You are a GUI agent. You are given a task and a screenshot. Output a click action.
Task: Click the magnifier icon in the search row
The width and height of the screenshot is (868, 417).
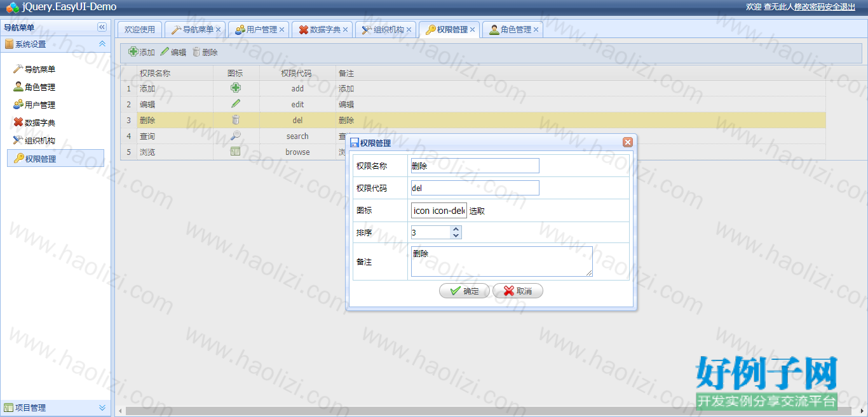pos(236,136)
